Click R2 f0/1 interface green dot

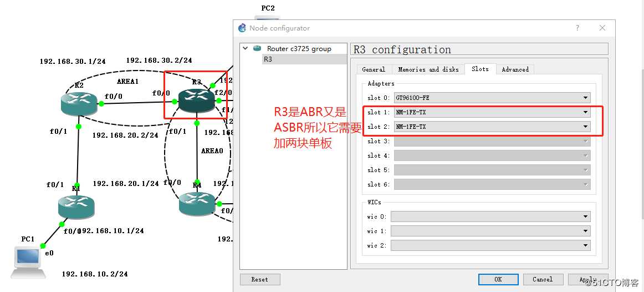coord(79,126)
